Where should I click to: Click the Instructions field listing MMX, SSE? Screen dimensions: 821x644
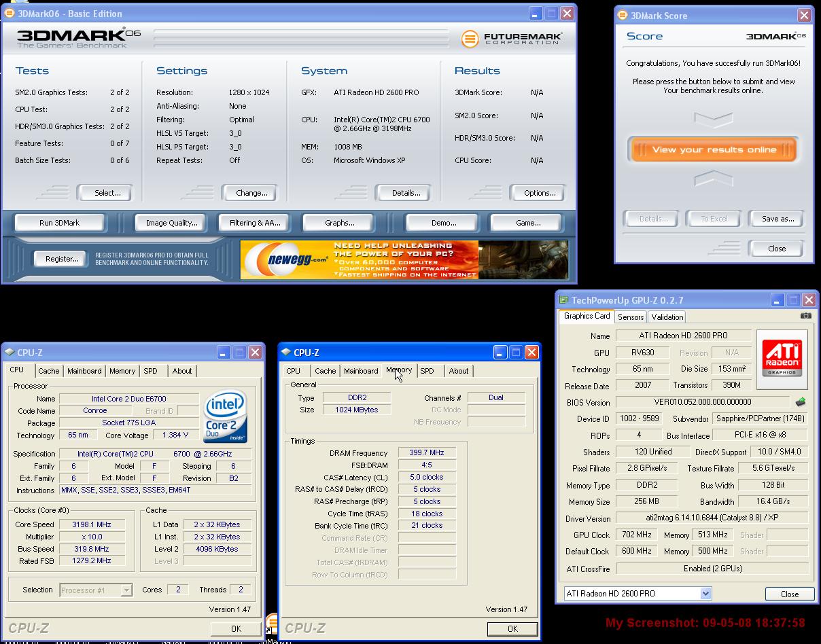click(155, 490)
